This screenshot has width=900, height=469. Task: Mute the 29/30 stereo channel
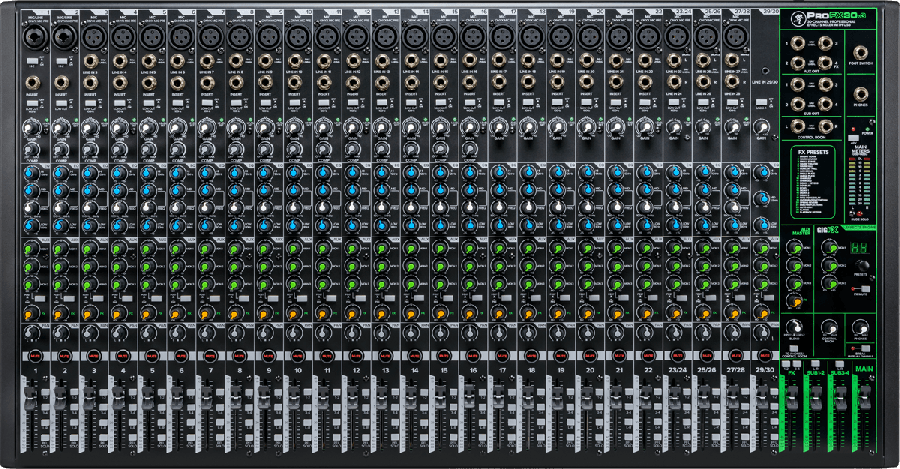[x=765, y=355]
